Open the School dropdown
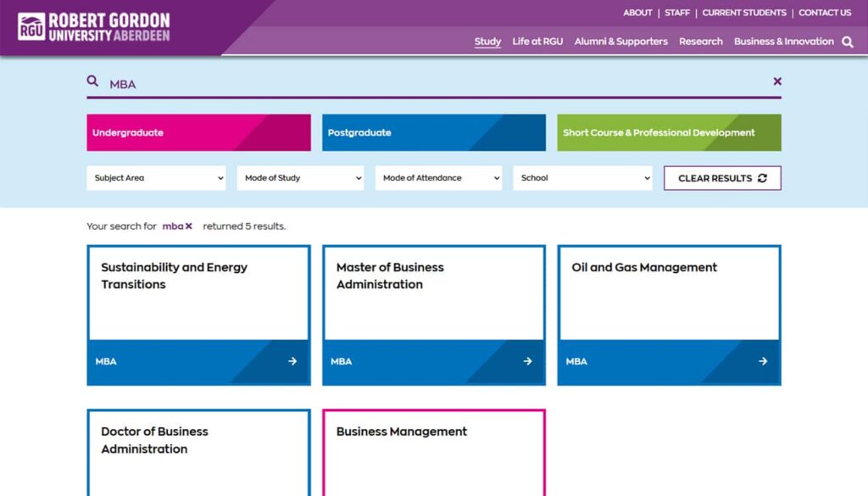Image resolution: width=868 pixels, height=496 pixels. click(582, 178)
